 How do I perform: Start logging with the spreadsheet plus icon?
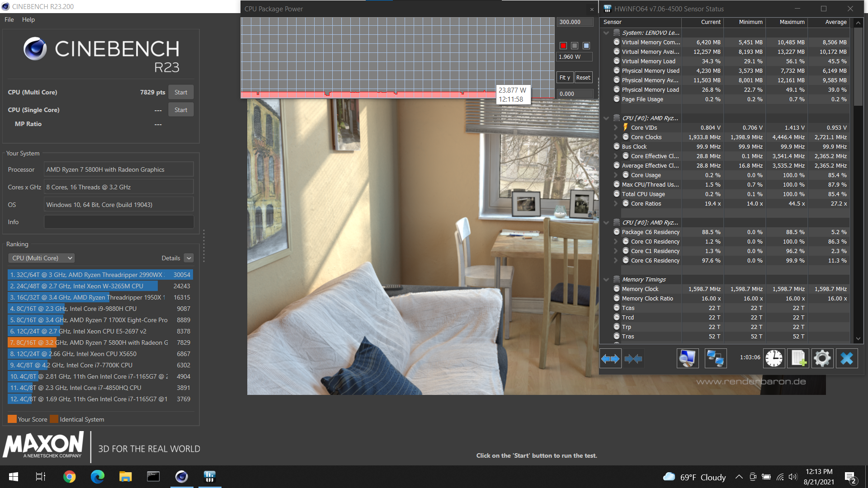click(798, 358)
